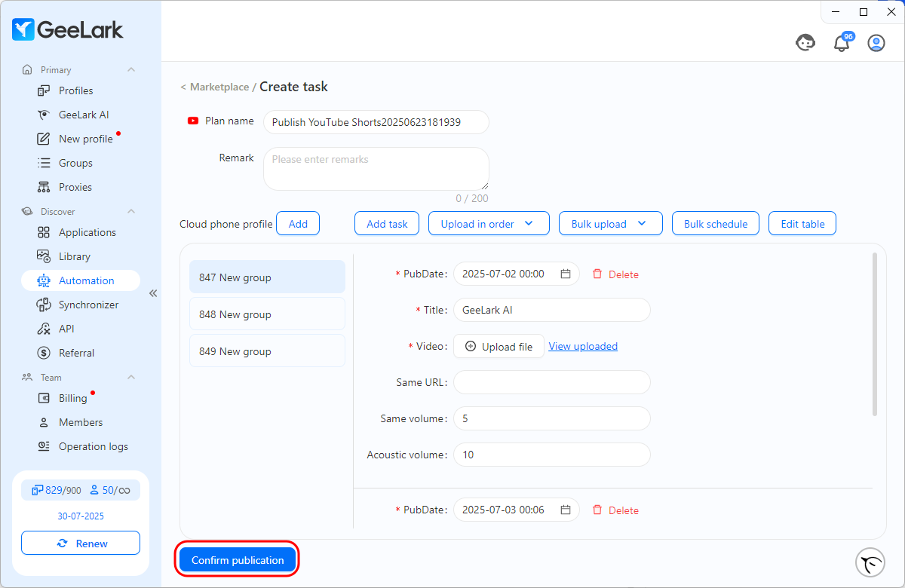Open the user account avatar
Screen dimensions: 905x588
tap(876, 43)
